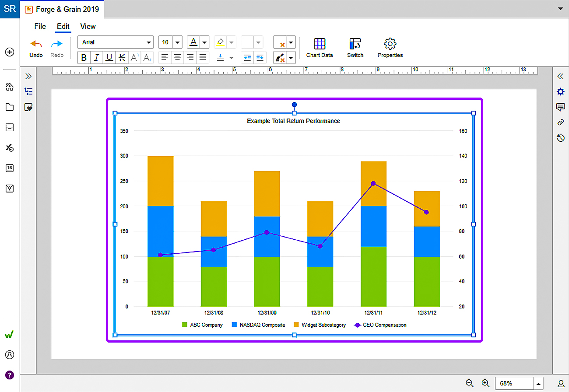
Task: Open the history icon in right sidebar
Action: click(560, 138)
